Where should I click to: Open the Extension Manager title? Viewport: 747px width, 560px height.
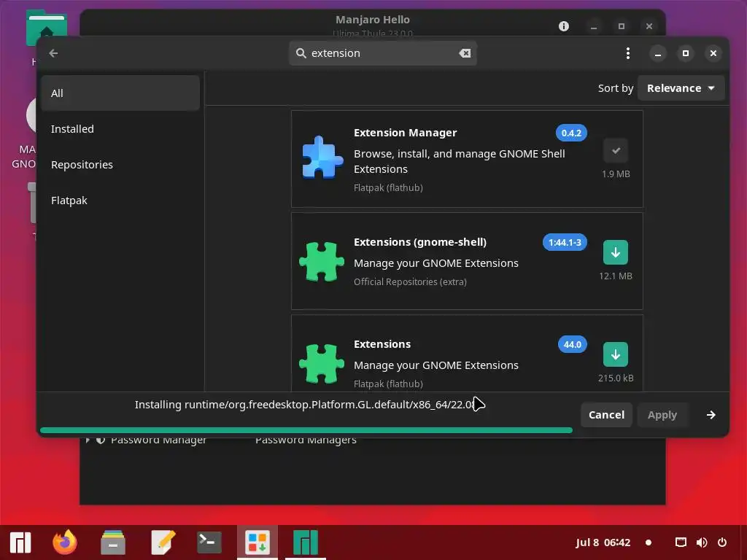[x=405, y=133]
